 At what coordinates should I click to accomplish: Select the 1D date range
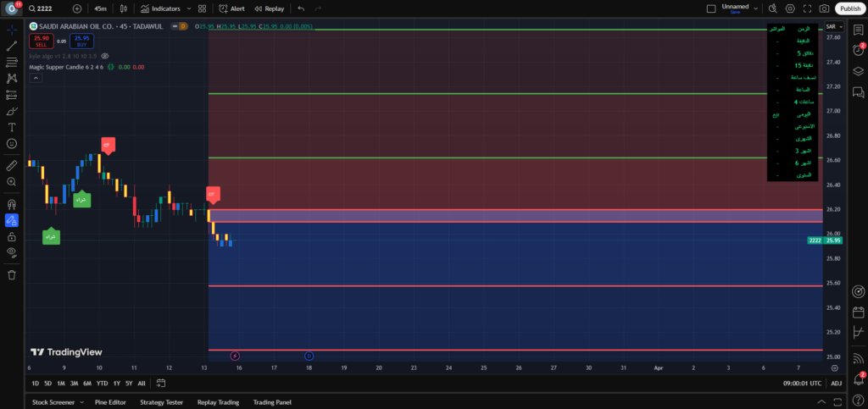(x=36, y=383)
